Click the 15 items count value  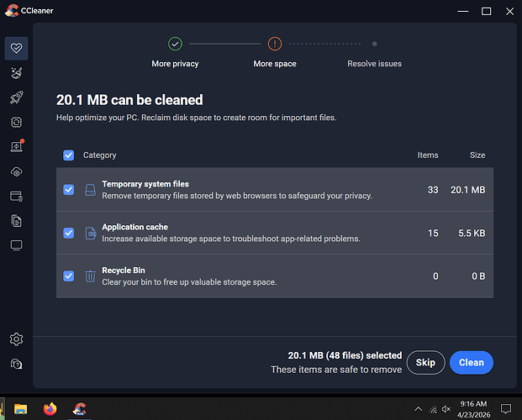pos(433,233)
